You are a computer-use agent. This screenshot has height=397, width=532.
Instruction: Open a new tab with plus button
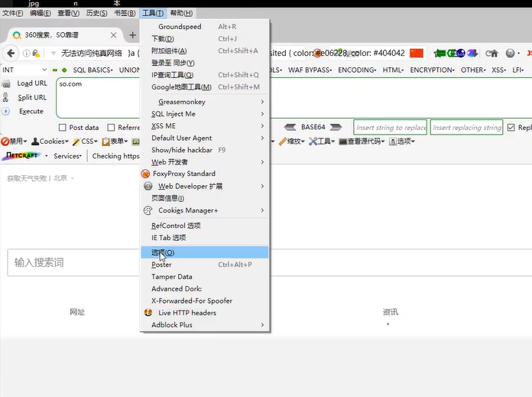pos(133,35)
